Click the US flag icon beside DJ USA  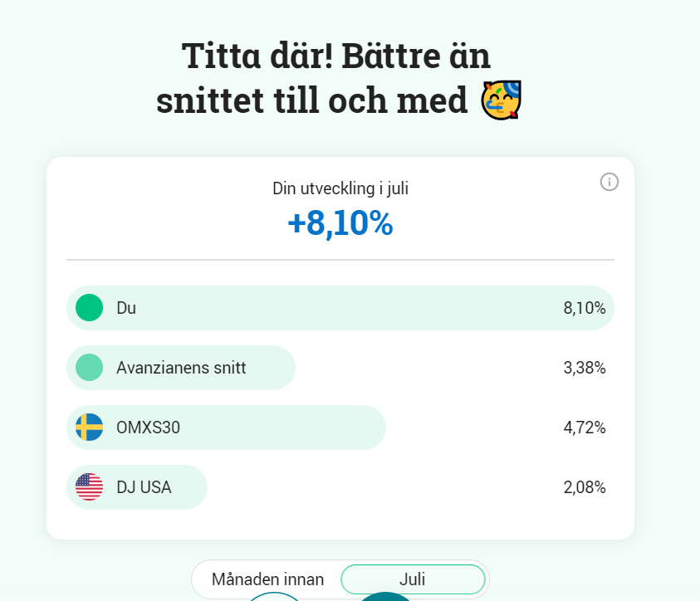[x=89, y=487]
